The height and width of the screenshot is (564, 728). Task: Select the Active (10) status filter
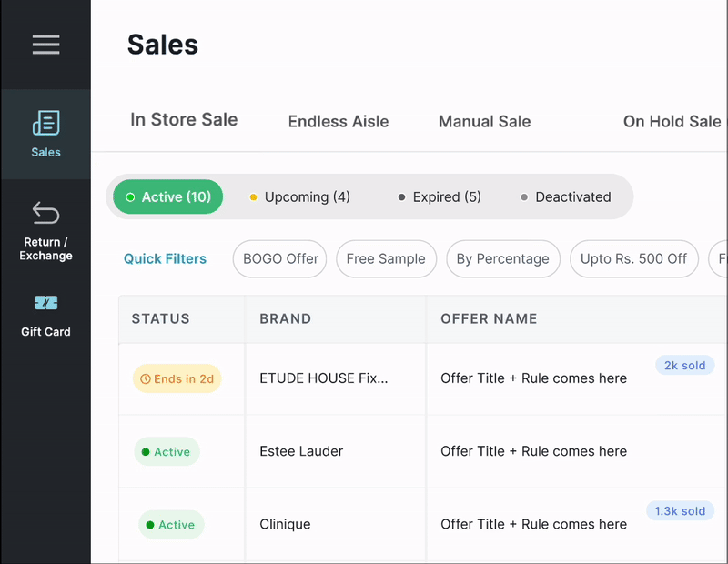point(167,197)
